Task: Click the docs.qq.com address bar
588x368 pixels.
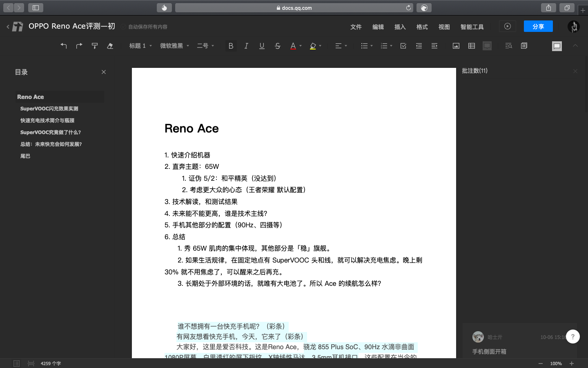Action: click(x=294, y=8)
